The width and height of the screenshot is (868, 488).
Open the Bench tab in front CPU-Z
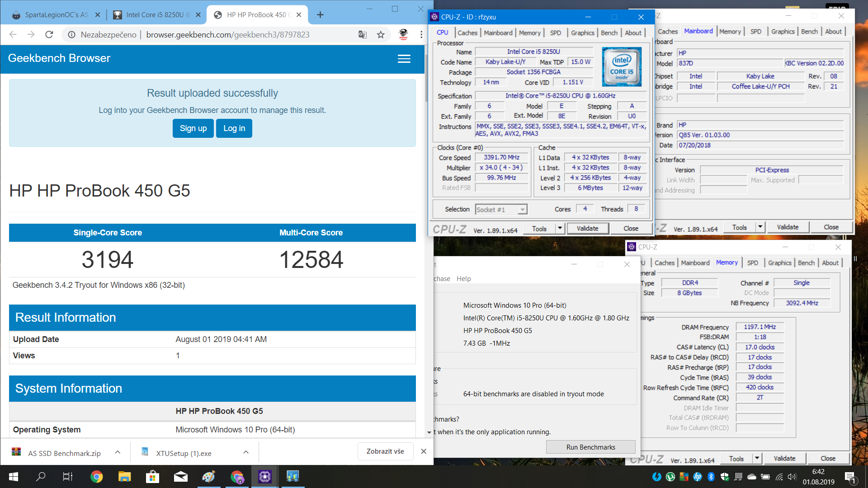pos(609,33)
